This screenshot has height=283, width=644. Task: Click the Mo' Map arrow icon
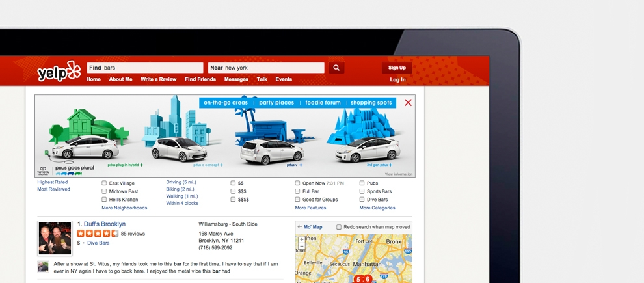(x=299, y=227)
